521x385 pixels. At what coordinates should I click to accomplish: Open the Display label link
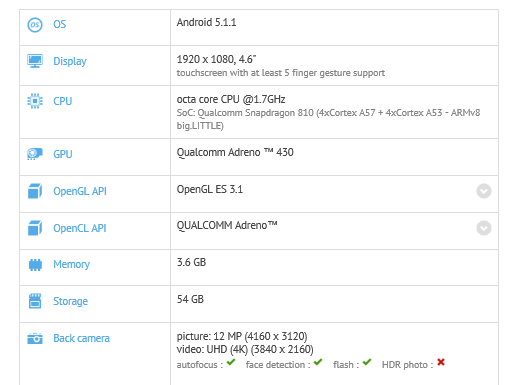[x=70, y=61]
